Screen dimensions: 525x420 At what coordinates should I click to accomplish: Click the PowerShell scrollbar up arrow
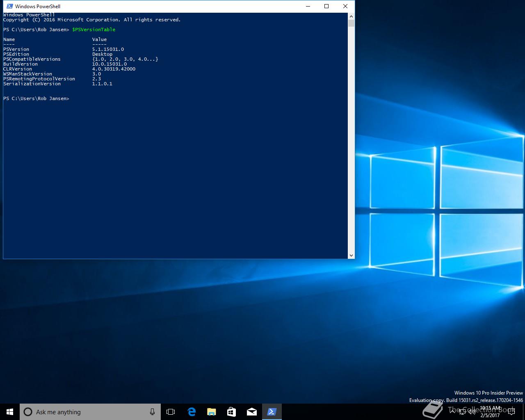tap(351, 16)
